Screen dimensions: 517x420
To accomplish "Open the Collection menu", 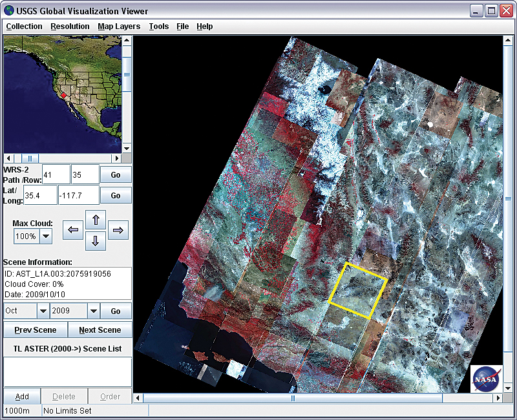I will (24, 26).
